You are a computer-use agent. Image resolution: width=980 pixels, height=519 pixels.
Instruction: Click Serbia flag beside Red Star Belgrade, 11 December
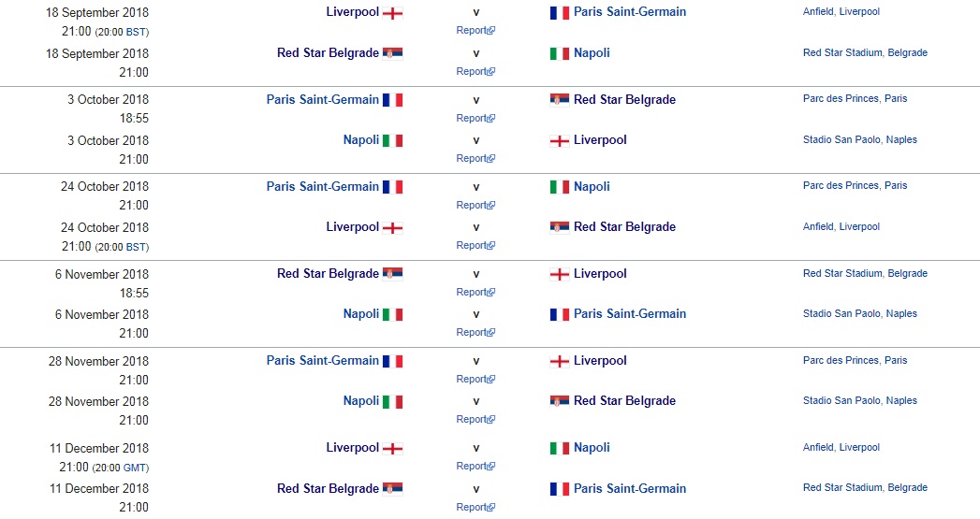[x=393, y=488]
